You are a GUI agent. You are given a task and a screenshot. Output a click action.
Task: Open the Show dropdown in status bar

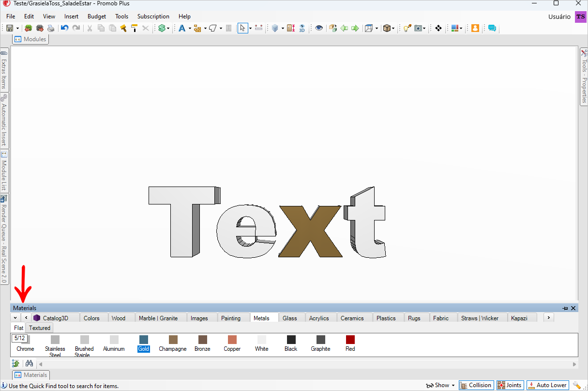pyautogui.click(x=440, y=385)
